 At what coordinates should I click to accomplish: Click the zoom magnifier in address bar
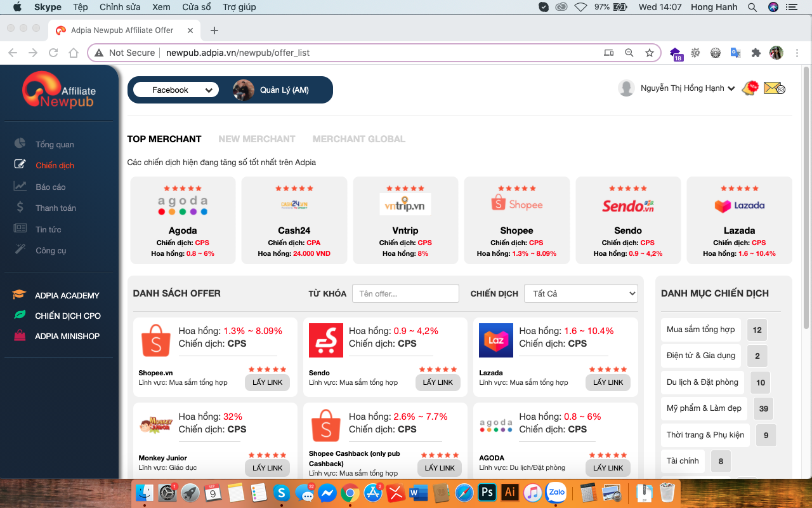(x=629, y=53)
